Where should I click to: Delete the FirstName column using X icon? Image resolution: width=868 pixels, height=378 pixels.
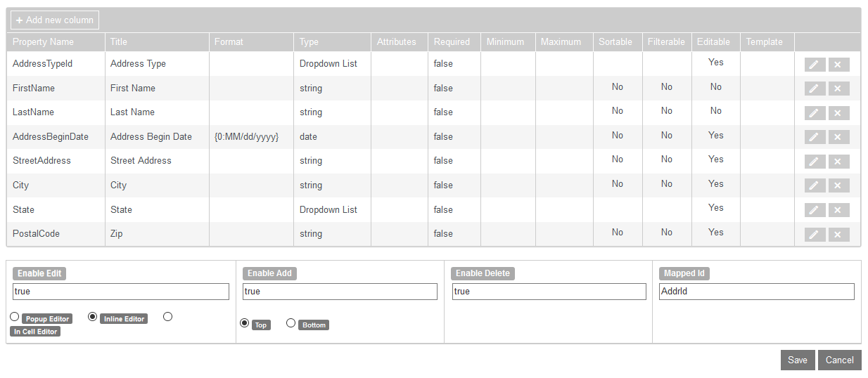(838, 89)
